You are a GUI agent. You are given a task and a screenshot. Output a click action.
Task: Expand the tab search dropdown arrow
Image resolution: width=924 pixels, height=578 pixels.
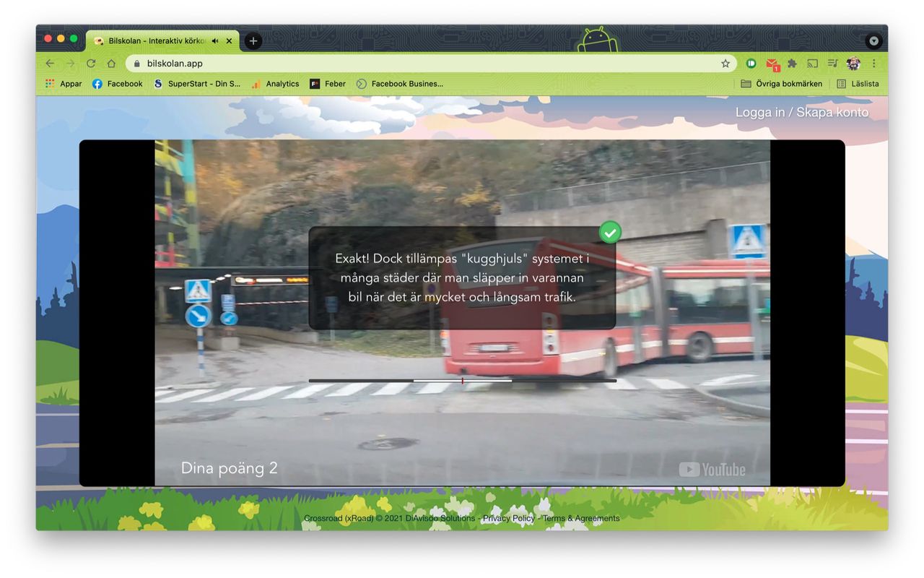873,41
